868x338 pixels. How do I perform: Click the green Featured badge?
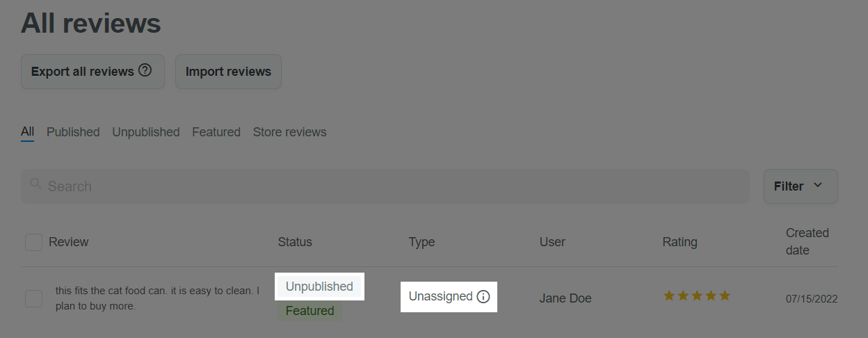point(310,311)
